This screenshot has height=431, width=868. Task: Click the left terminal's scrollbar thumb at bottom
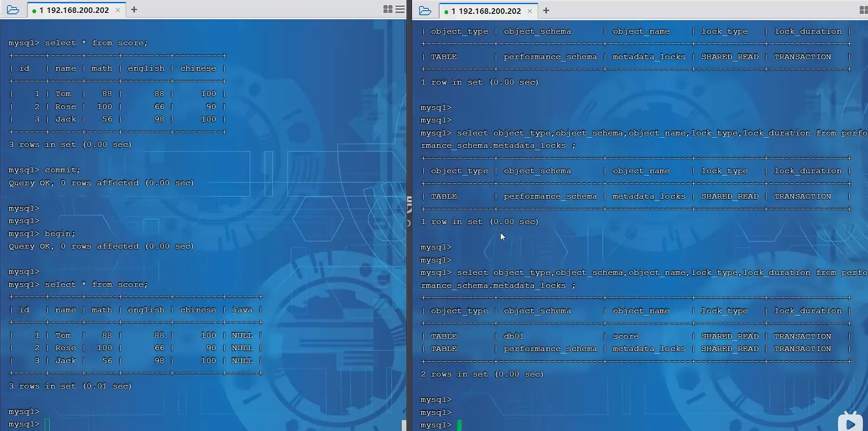tap(404, 425)
